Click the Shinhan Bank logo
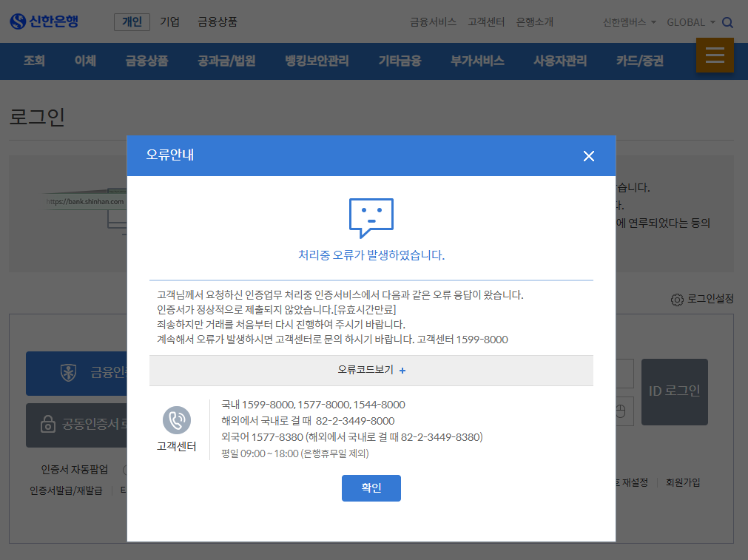The height and width of the screenshot is (560, 748). coord(44,21)
